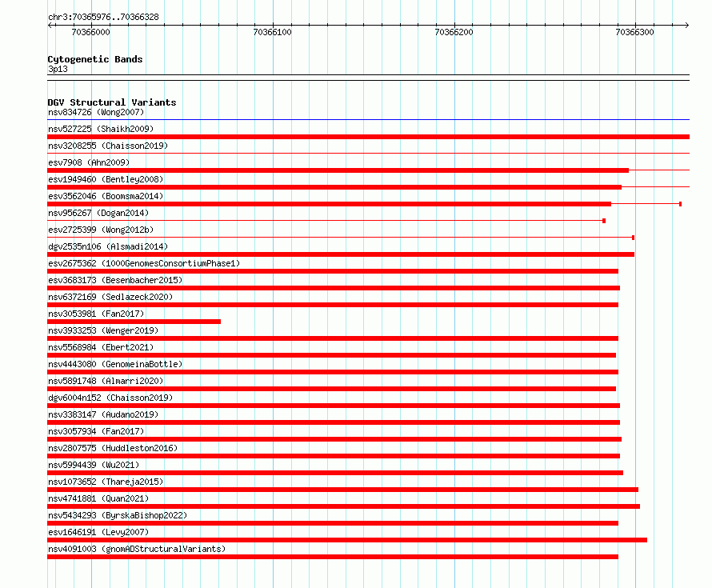
Task: Select dgv2535n106 (Alsmadi2014) label
Action: pyautogui.click(x=108, y=246)
